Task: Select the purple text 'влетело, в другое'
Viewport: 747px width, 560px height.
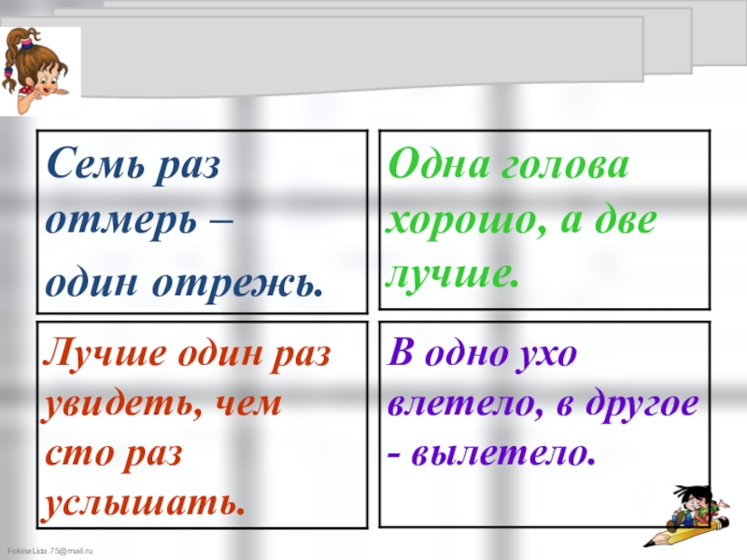Action: tap(543, 405)
